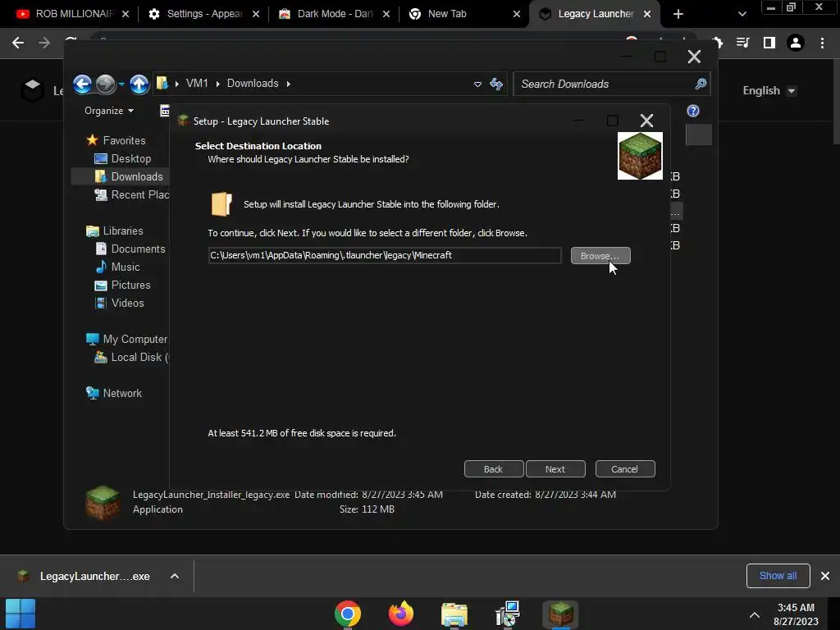Click the Chrome forward arrow

click(x=44, y=43)
